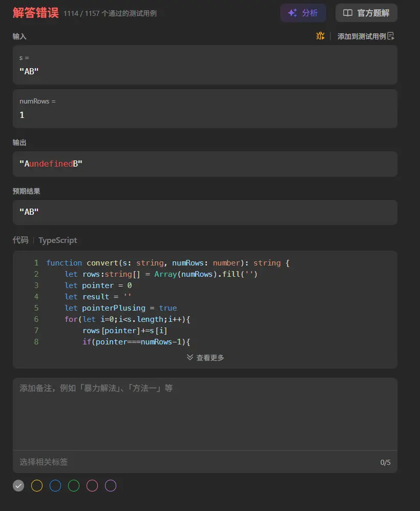Screen dimensions: 420x511
Task: Click the TypeScript language label
Action: [x=58, y=240]
